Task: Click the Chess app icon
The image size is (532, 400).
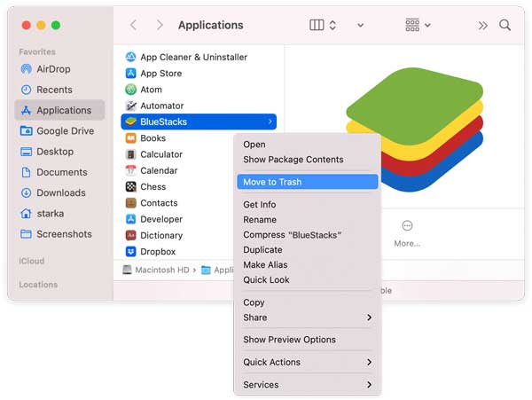Action: (x=130, y=186)
